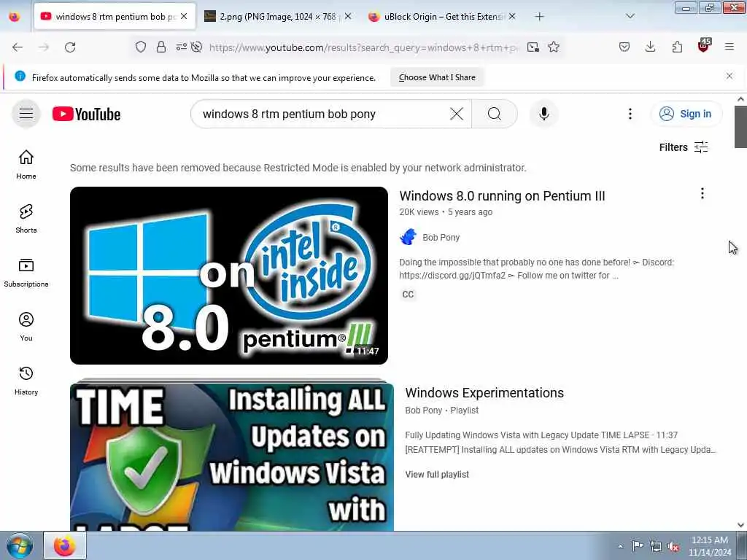Screen dimensions: 747x560
Task: Close the 2.png tab
Action: click(x=348, y=16)
